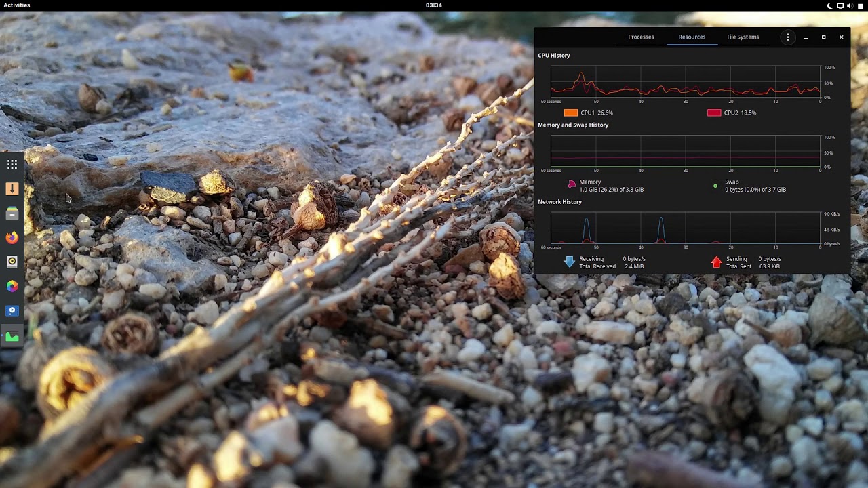Image resolution: width=868 pixels, height=488 pixels.
Task: Click the Swap 0 bytes usage text
Action: (755, 190)
